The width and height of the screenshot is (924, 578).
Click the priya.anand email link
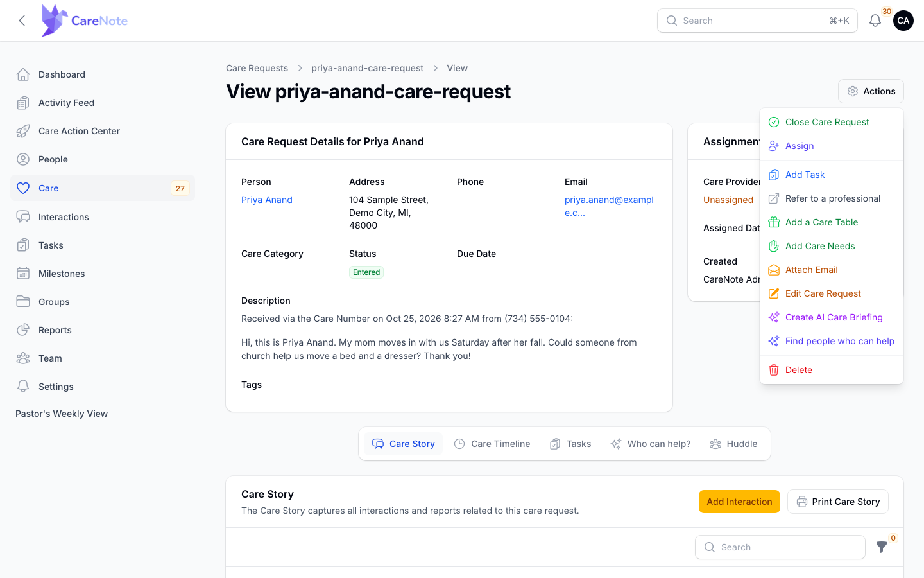(609, 206)
